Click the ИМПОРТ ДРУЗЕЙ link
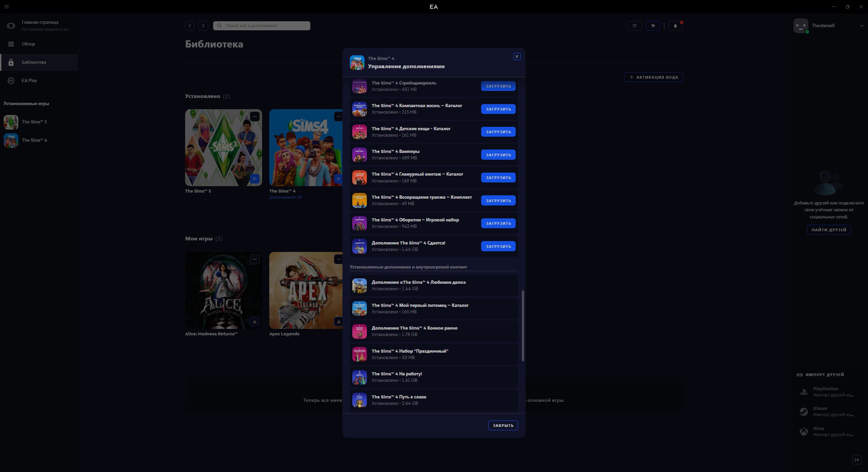 [x=821, y=375]
